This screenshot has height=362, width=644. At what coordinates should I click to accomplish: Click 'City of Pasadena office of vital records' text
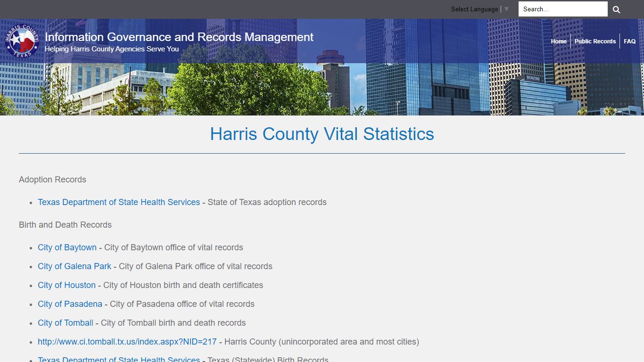(x=182, y=304)
